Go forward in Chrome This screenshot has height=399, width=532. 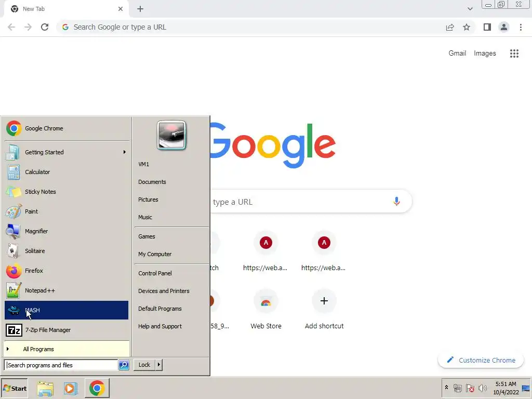click(28, 27)
